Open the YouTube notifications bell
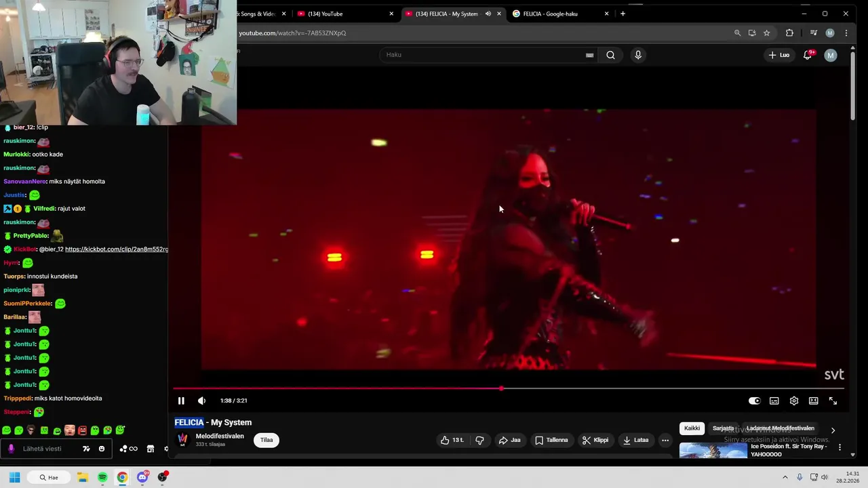868x488 pixels. coord(807,55)
